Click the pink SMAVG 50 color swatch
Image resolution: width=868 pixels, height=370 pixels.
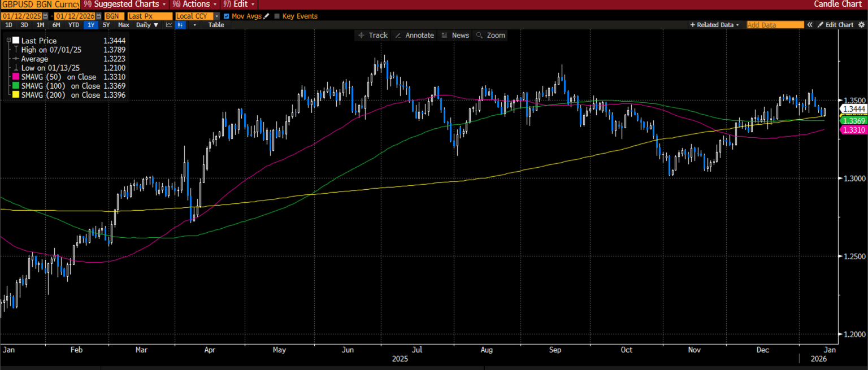[x=15, y=76]
